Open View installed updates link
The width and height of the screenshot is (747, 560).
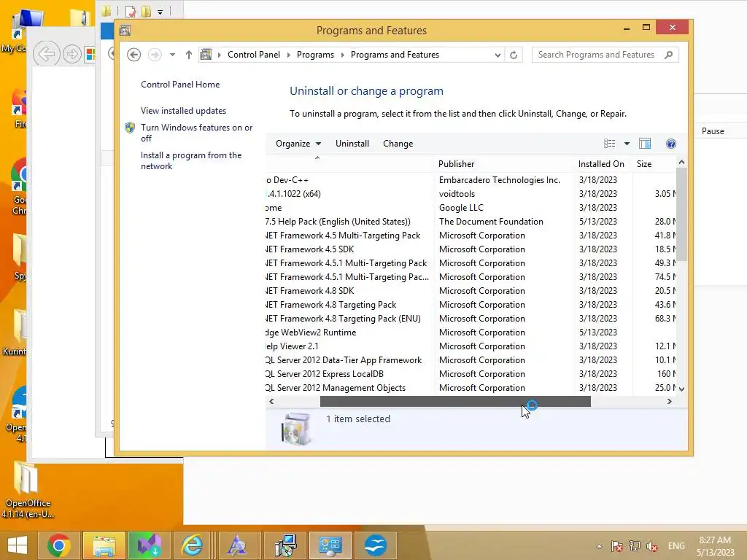[183, 111]
